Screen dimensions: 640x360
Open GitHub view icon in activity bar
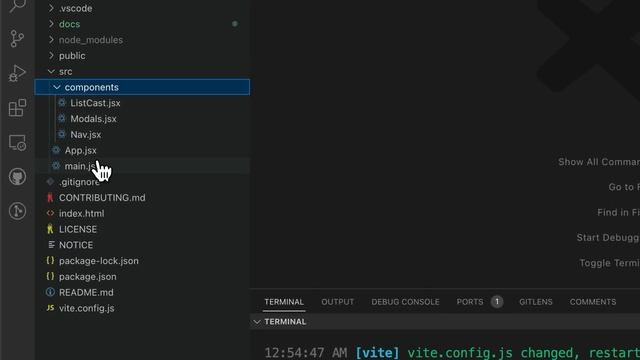point(17,177)
